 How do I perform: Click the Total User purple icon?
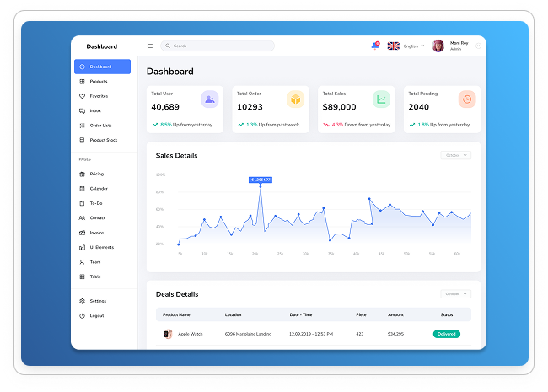tap(210, 99)
